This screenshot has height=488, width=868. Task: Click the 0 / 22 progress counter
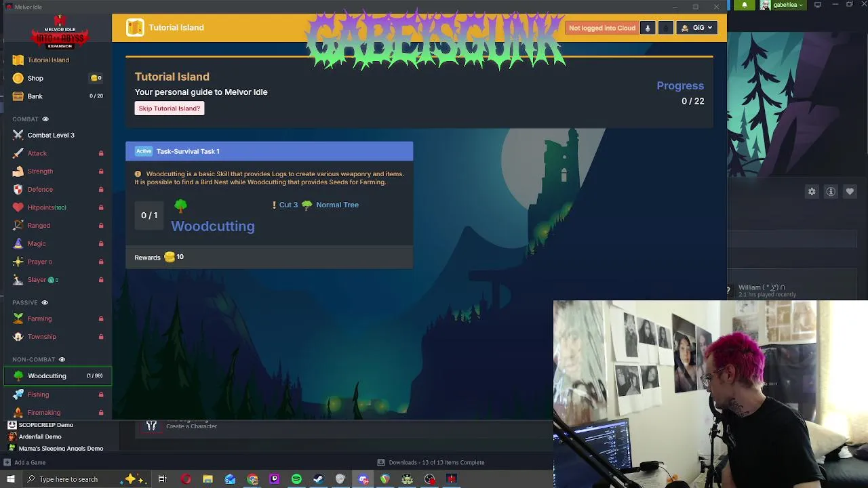(692, 101)
